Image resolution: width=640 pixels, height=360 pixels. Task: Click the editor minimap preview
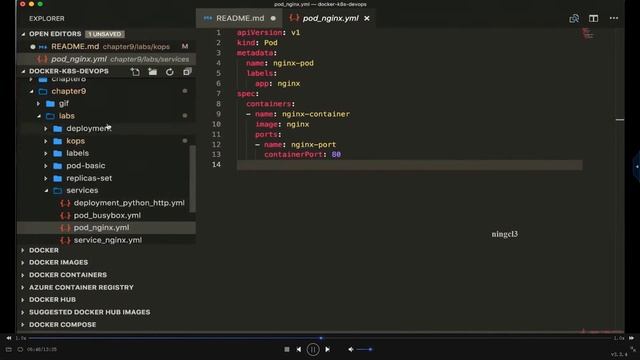point(587,33)
